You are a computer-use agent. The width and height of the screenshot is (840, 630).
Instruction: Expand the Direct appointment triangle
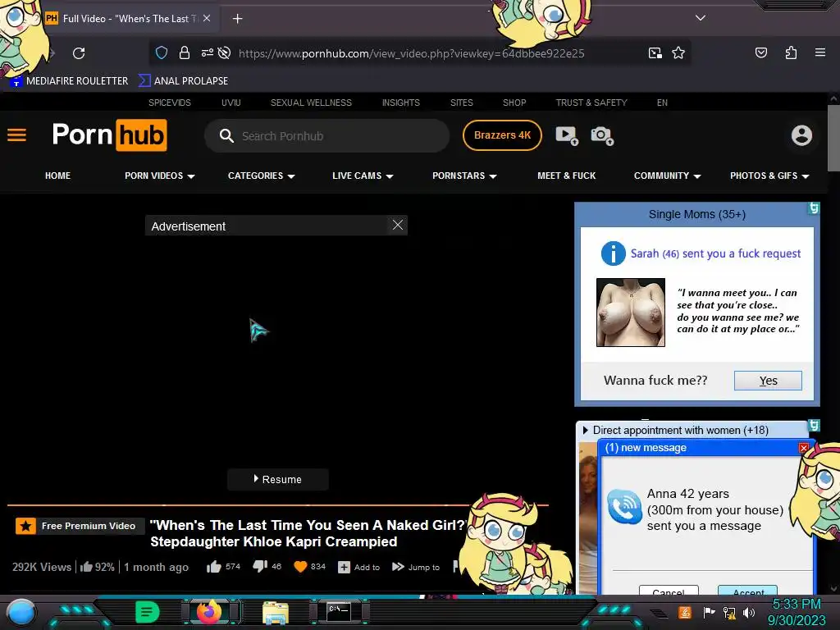pyautogui.click(x=585, y=430)
